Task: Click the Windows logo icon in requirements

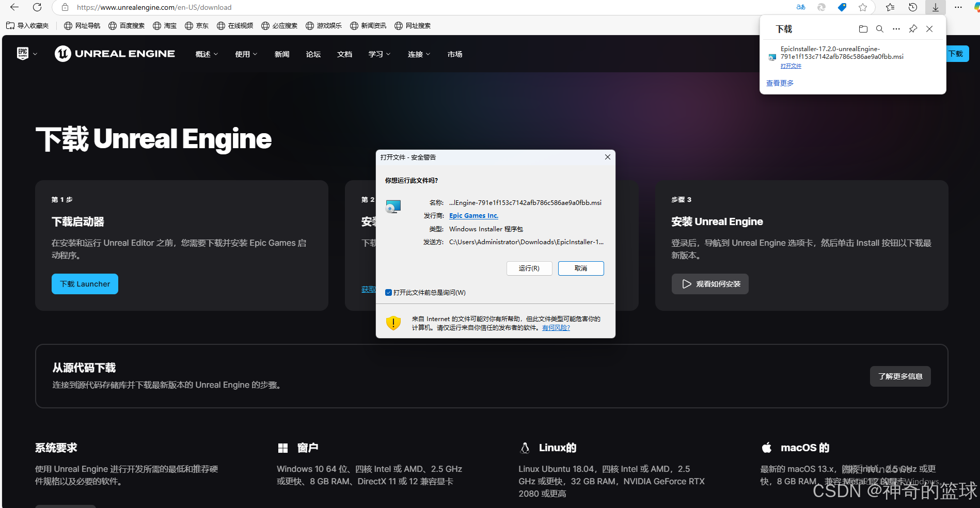Action: pyautogui.click(x=283, y=448)
